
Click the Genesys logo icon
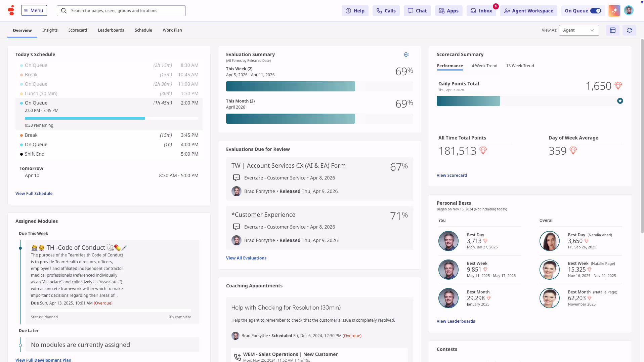click(x=11, y=10)
